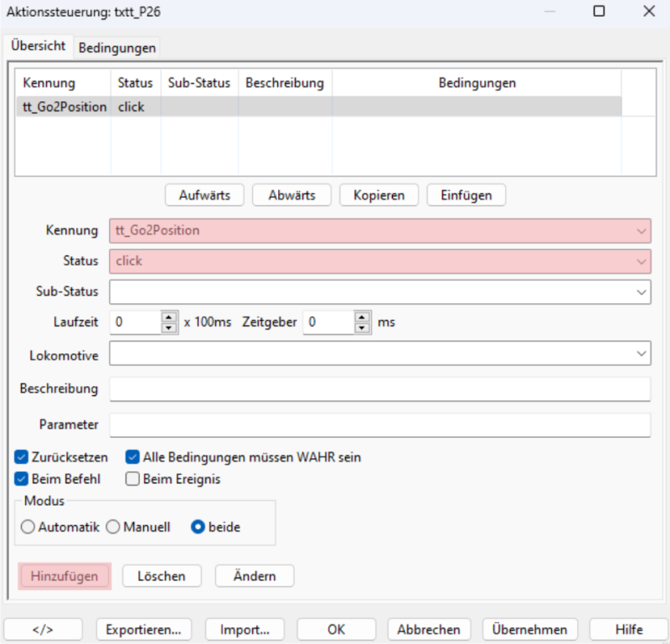Increase Laufzeit with the up spinner arrow
Viewport: 670px width, 644px height.
coord(169,317)
